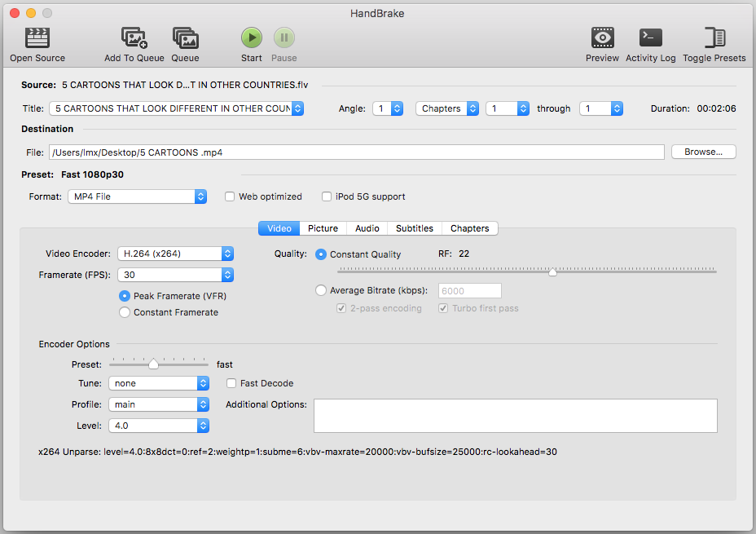Open the Tune dropdown

click(159, 383)
